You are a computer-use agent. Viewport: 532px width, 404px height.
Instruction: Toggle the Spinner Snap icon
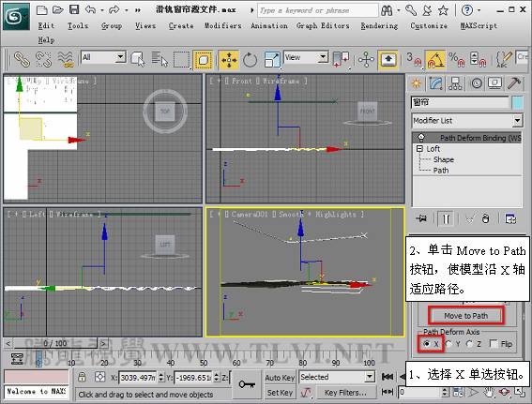[479, 60]
